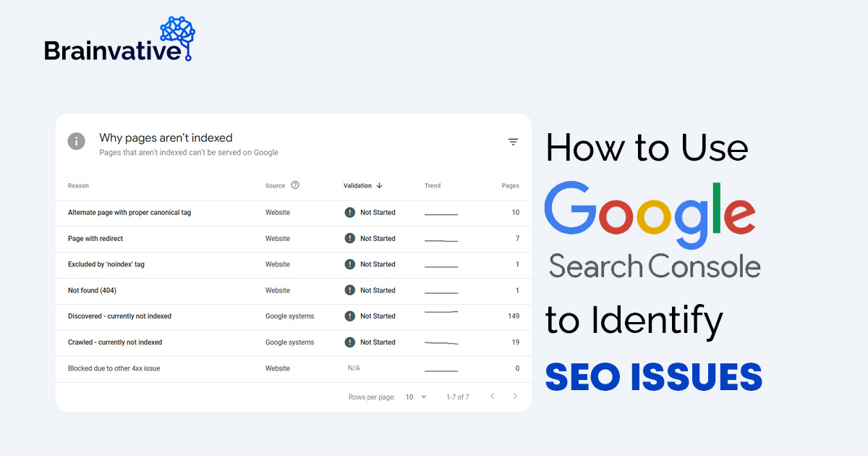Click the 1-7 of 7 pagination text
This screenshot has width=868, height=456.
[458, 397]
